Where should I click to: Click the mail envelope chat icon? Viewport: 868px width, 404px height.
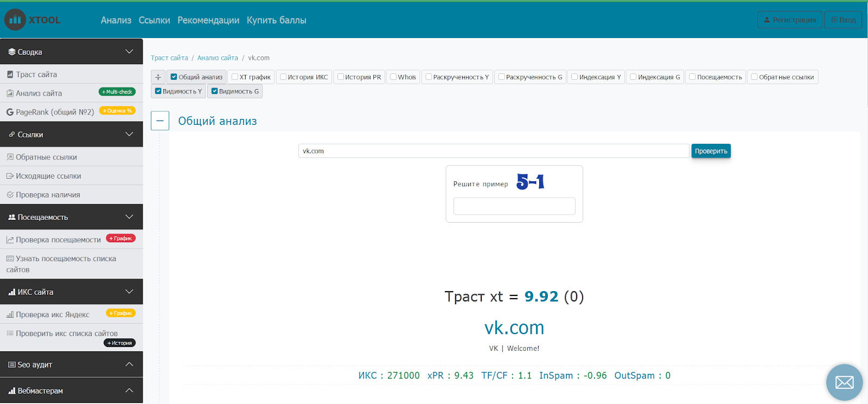click(844, 382)
